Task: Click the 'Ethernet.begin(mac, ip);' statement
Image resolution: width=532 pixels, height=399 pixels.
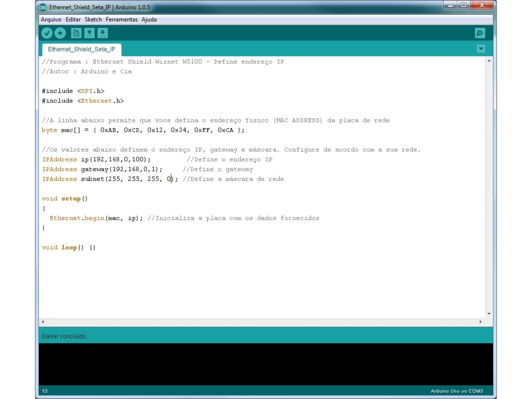Action: (96, 218)
